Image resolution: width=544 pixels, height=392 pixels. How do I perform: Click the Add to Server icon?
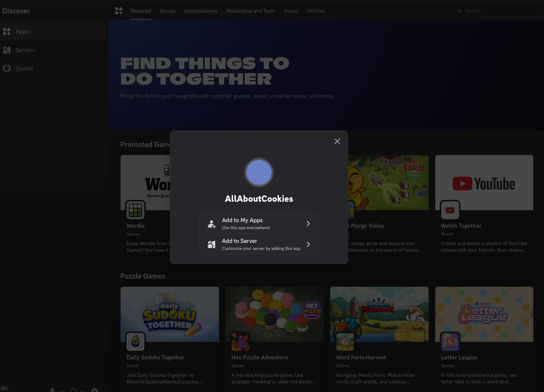(x=212, y=244)
